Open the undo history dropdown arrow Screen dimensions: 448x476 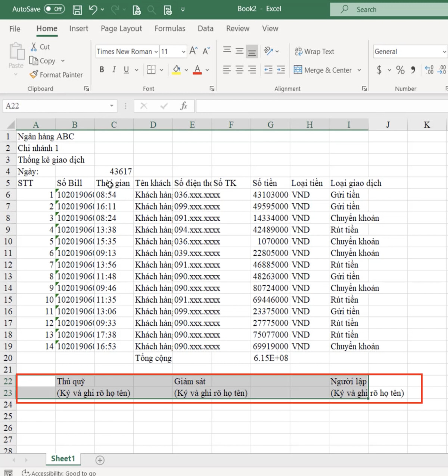click(103, 10)
